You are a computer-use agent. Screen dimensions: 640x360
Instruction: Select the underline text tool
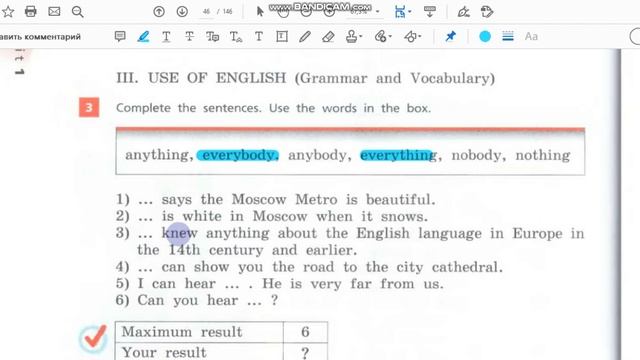(166, 37)
